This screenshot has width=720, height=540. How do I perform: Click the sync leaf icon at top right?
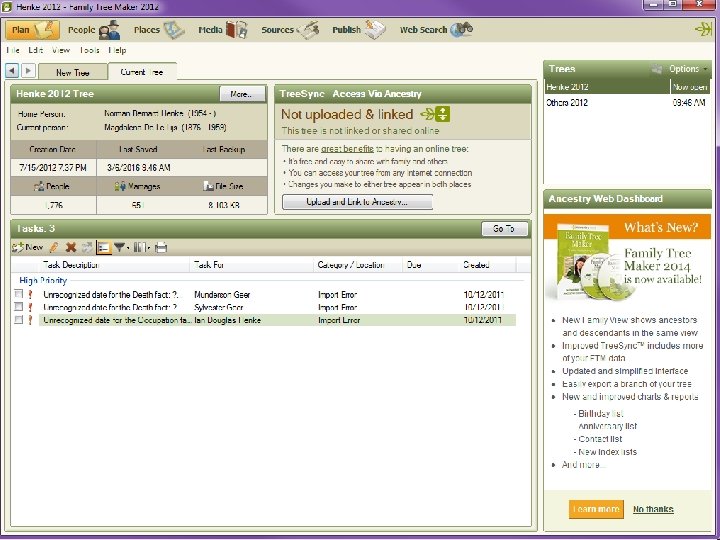(x=703, y=30)
